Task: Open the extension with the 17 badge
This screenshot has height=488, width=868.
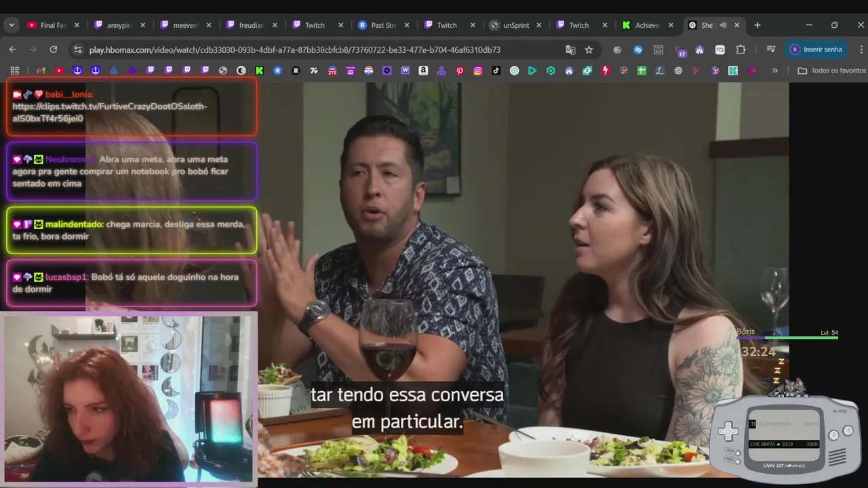Action: tap(681, 50)
